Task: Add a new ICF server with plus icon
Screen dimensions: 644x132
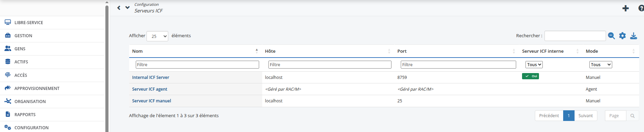Action: point(625,8)
